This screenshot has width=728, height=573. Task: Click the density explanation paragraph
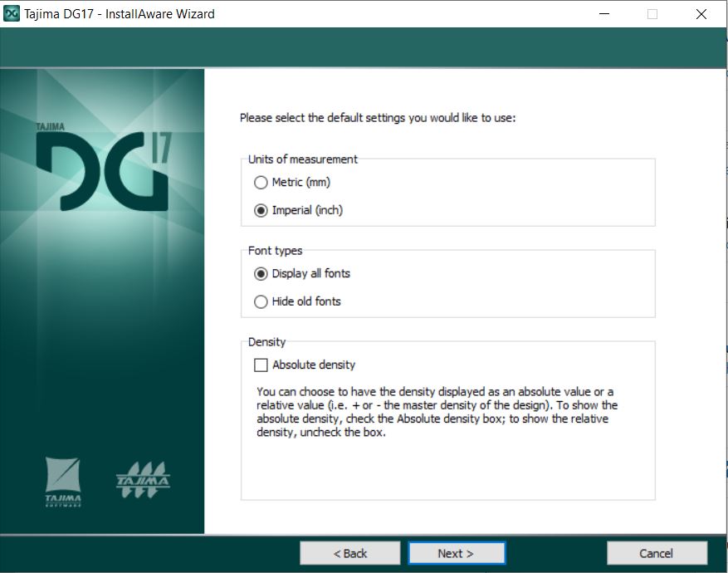click(437, 412)
